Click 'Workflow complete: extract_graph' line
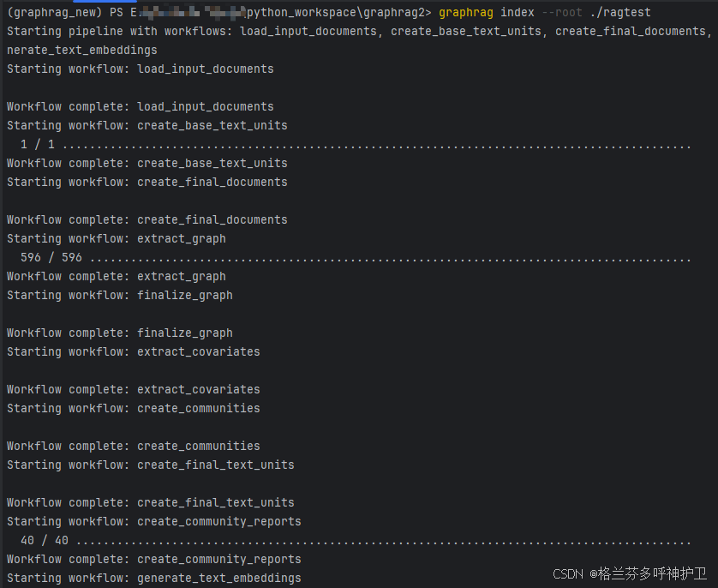Screen dimensions: 718x588 pos(117,277)
